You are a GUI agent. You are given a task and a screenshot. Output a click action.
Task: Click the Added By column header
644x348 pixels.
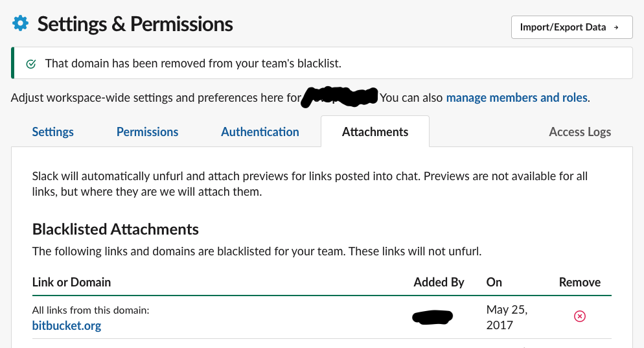[439, 283]
